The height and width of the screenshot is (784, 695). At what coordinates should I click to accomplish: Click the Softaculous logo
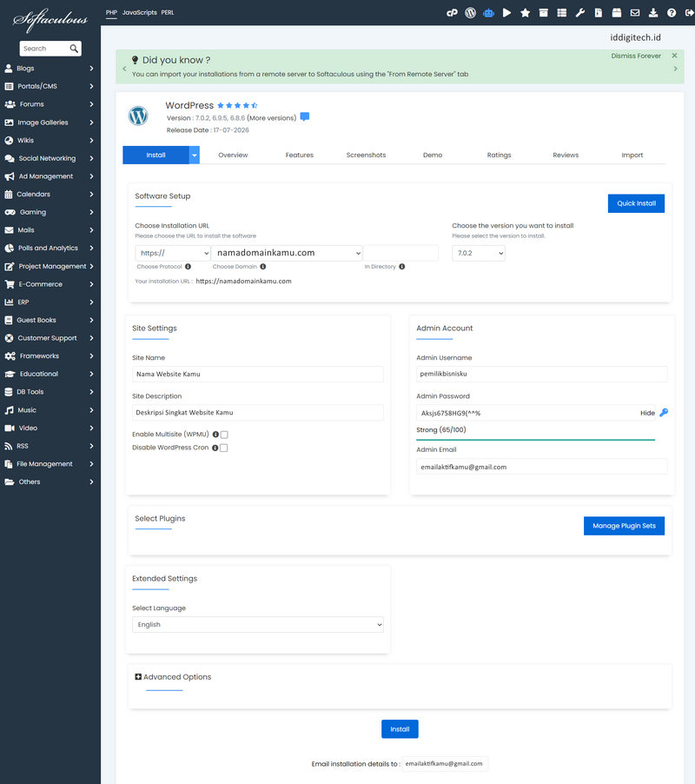(50, 19)
